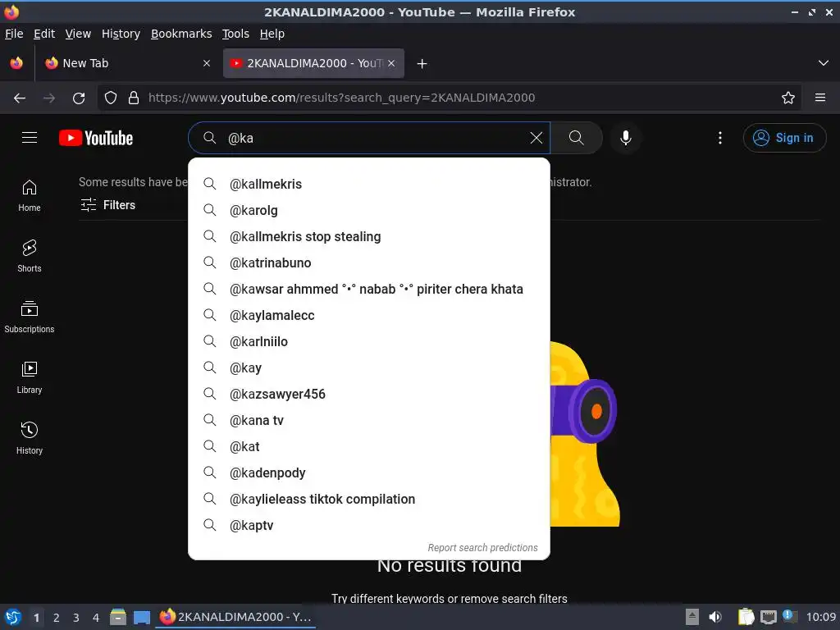View site security padlock info
Viewport: 840px width, 630px height.
134,98
